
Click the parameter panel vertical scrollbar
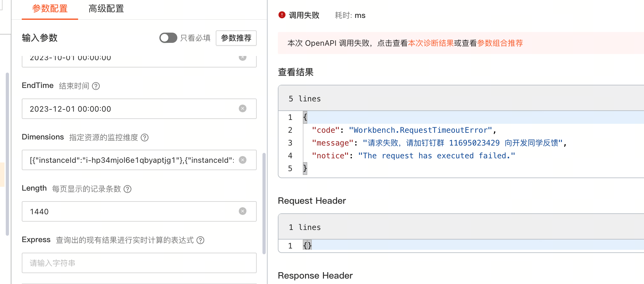tap(264, 203)
